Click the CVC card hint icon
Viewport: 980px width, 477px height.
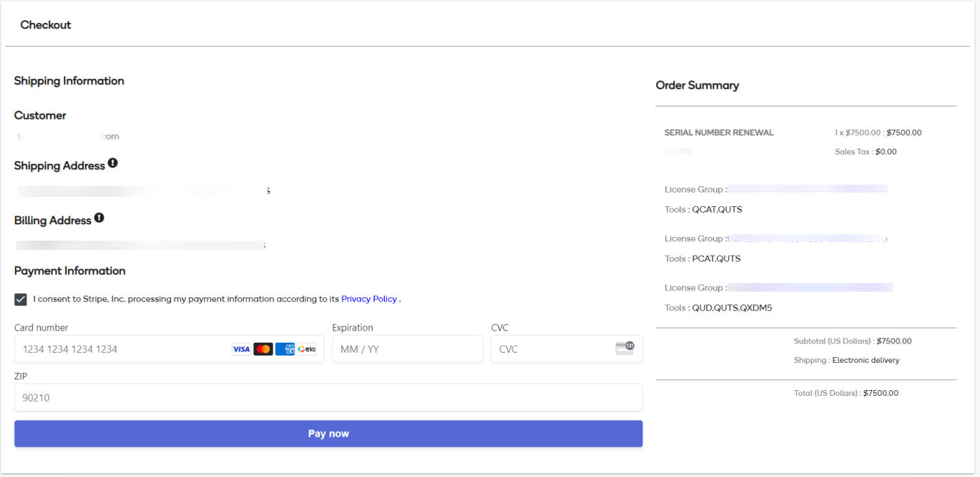click(625, 348)
